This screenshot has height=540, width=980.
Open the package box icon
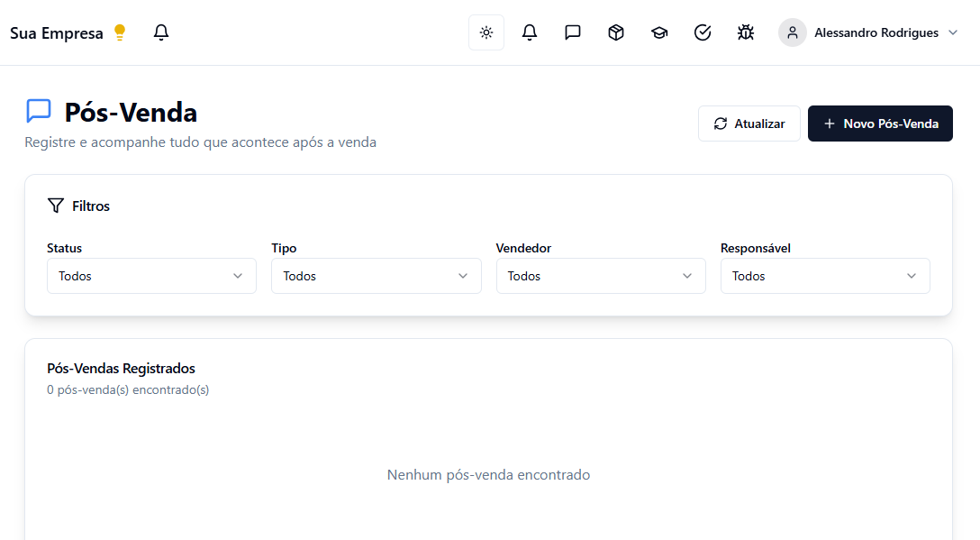coord(616,32)
